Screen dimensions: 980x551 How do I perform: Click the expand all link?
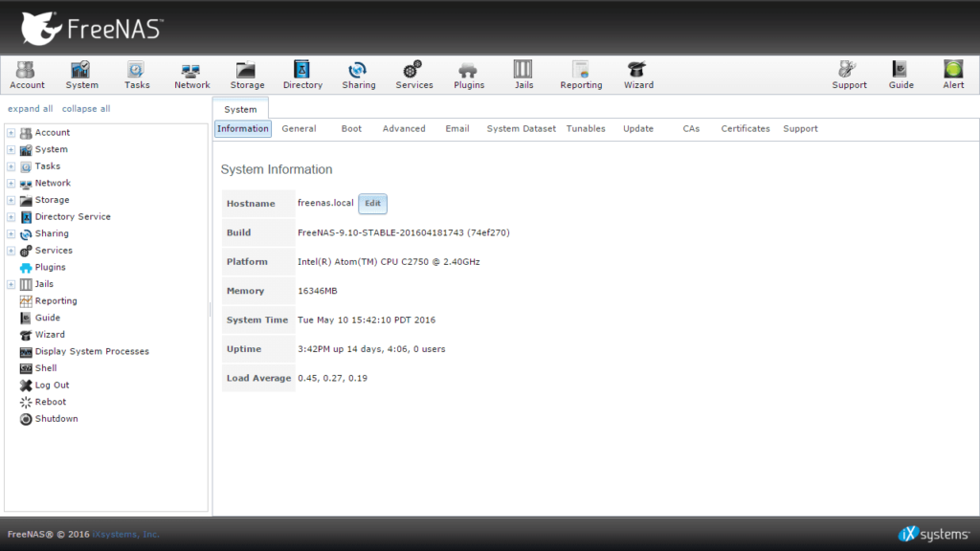[x=30, y=109]
